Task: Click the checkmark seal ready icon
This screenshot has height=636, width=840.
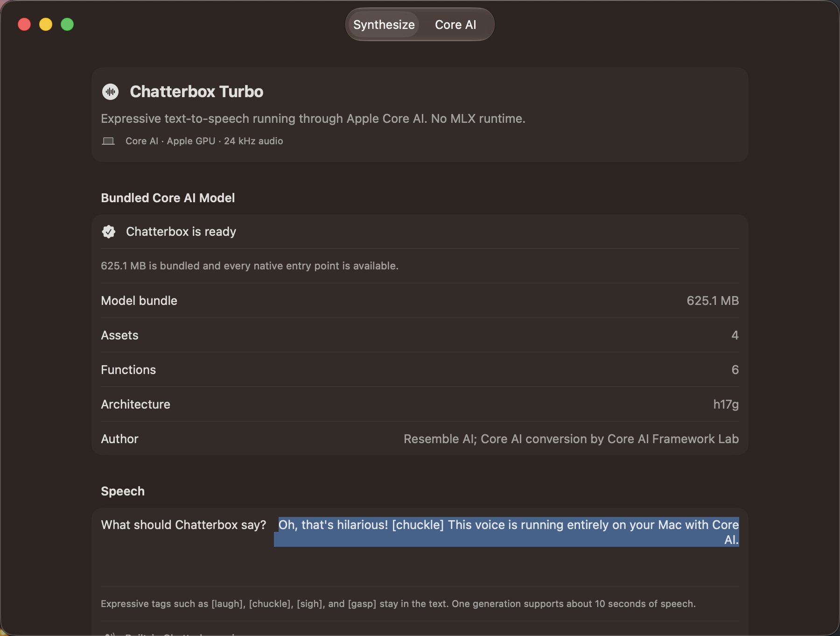Action: (x=109, y=232)
